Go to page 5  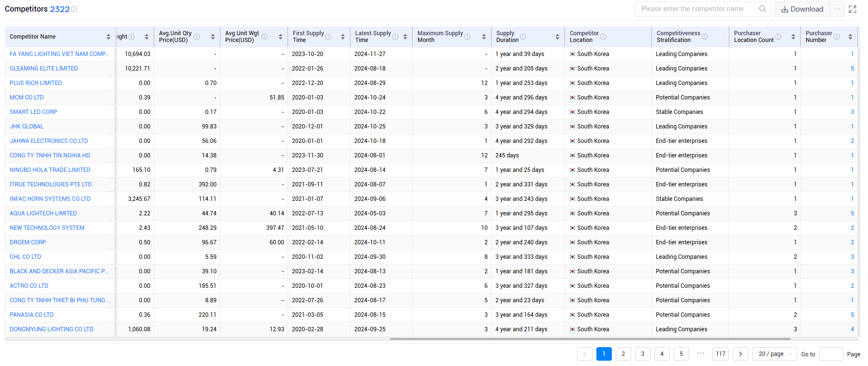[x=681, y=354]
